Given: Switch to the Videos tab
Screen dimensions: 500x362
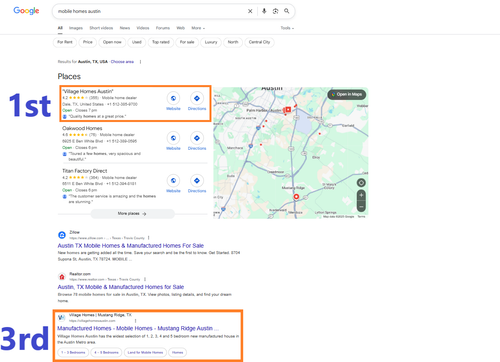Looking at the screenshot, I should coord(143,28).
